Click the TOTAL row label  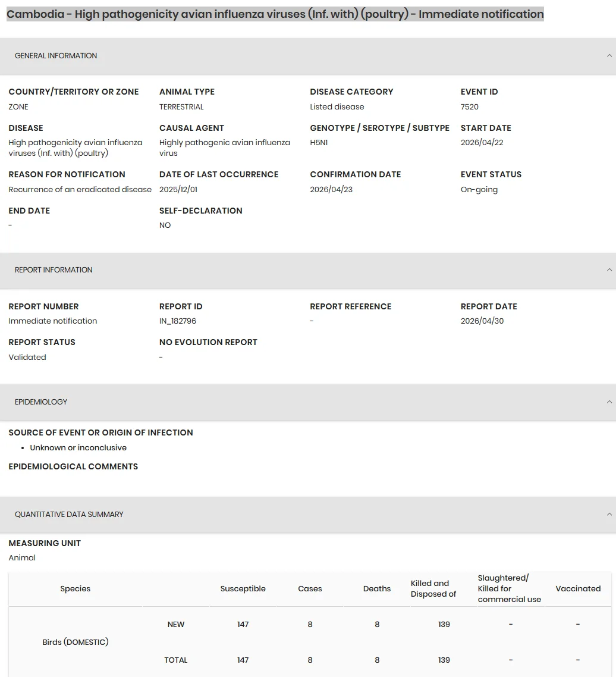pos(175,660)
